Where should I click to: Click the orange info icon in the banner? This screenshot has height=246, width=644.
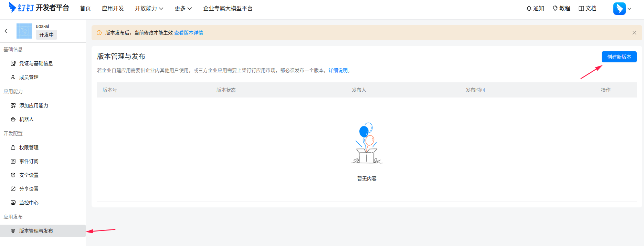(x=99, y=33)
